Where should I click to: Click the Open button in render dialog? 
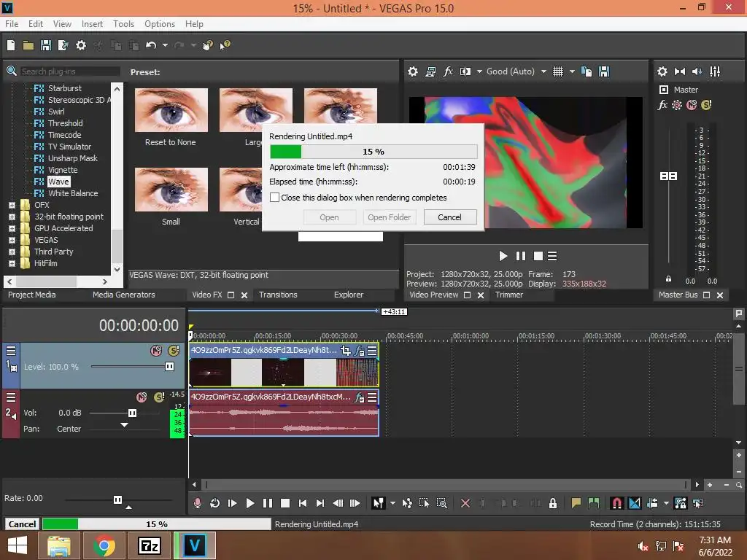[x=329, y=217]
